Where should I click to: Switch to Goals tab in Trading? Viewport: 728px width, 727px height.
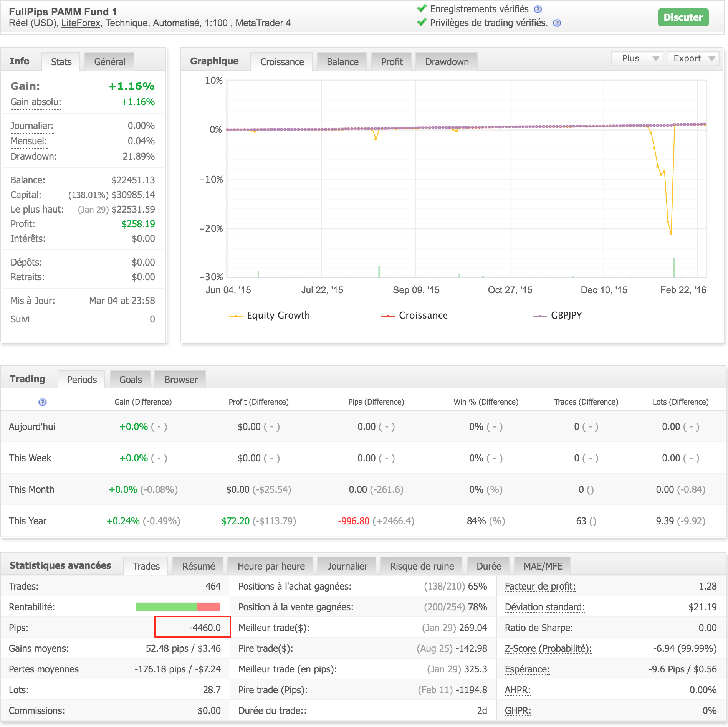click(131, 380)
